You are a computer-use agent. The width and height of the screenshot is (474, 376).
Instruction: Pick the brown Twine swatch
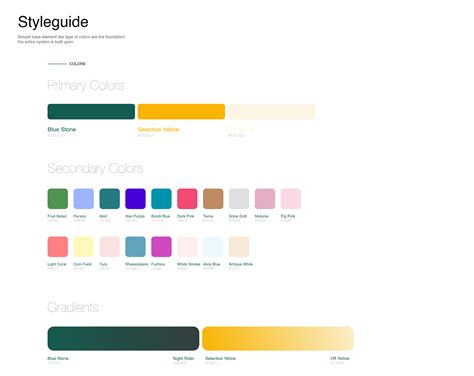click(x=213, y=199)
